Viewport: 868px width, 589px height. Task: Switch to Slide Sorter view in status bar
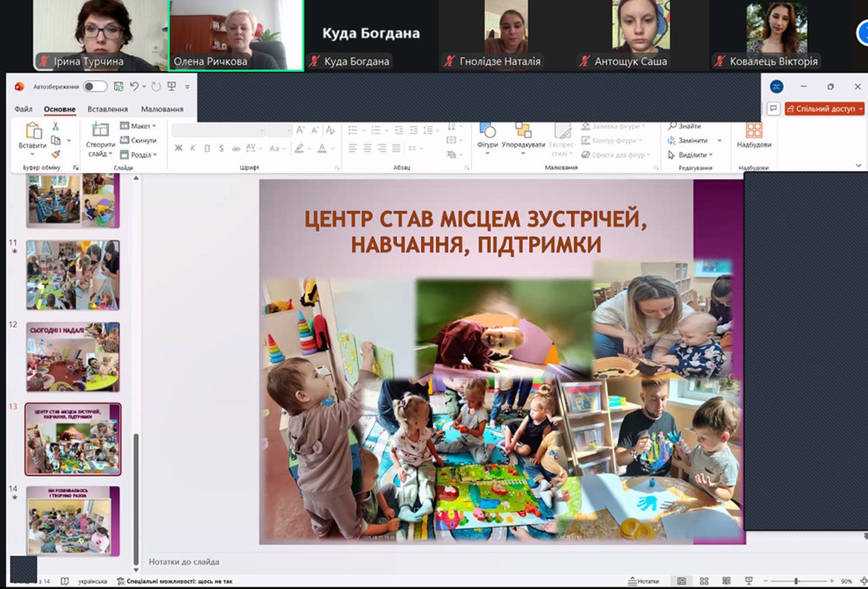coord(704,582)
